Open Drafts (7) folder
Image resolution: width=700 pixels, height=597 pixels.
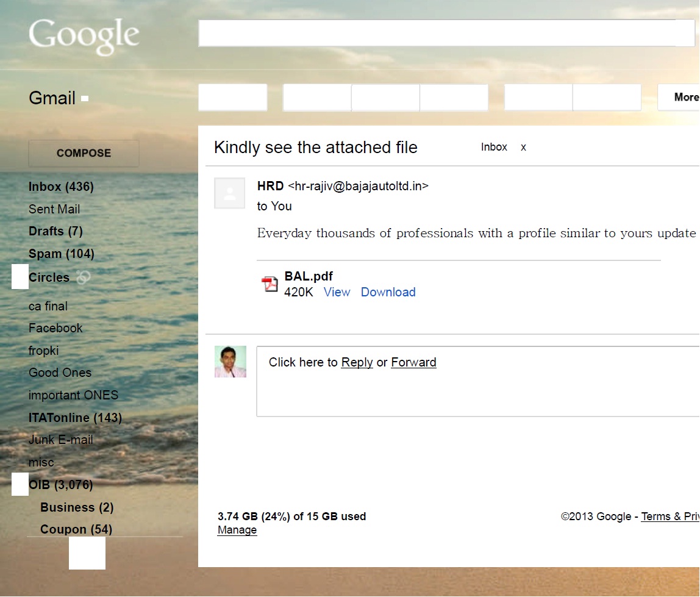55,231
